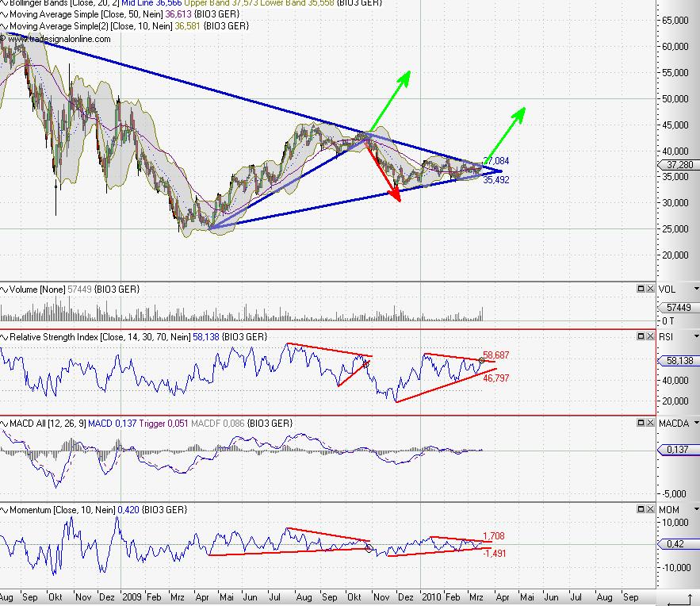
Task: Open the VOL scale dropdown
Action: [x=694, y=290]
